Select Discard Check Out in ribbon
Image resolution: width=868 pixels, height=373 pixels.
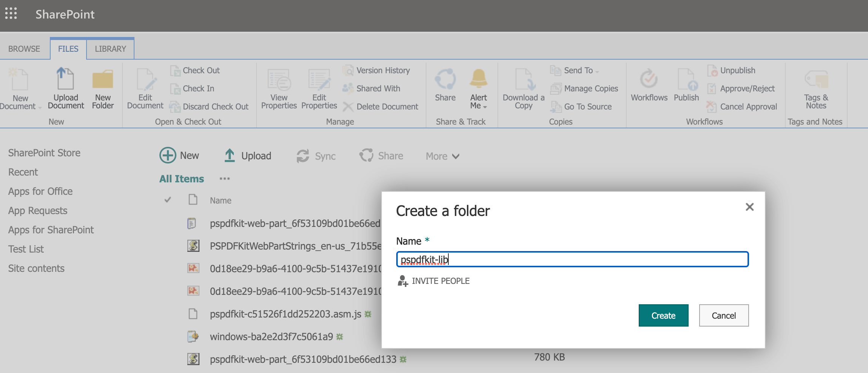(209, 107)
